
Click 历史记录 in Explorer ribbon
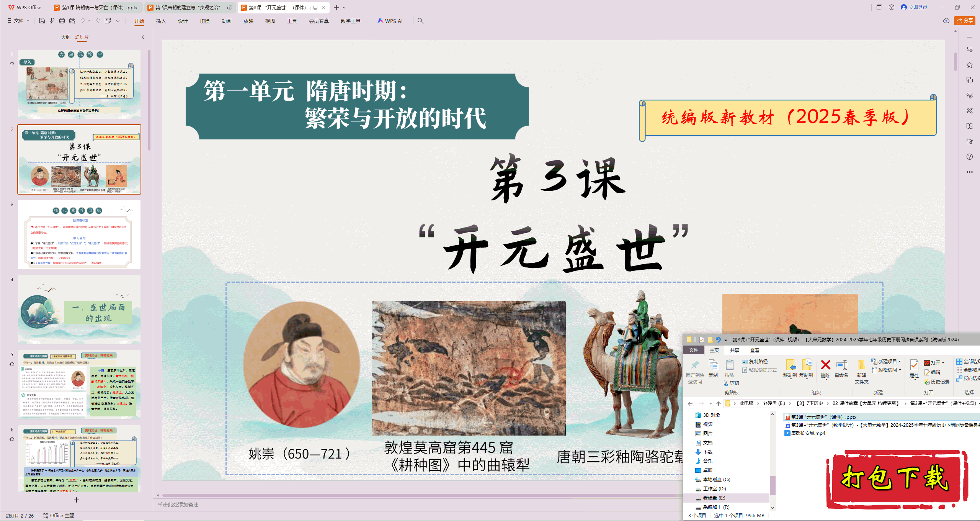tap(936, 382)
